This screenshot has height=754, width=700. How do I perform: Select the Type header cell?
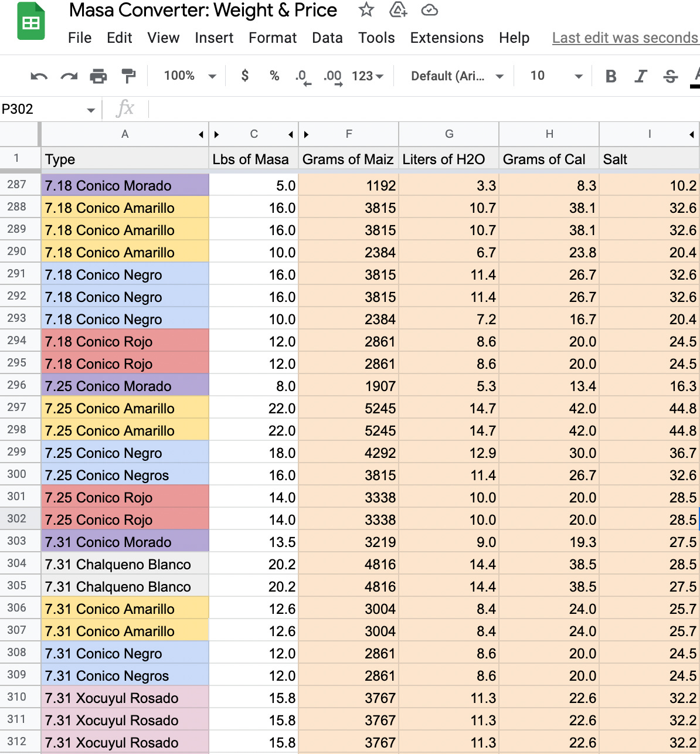pos(125,159)
